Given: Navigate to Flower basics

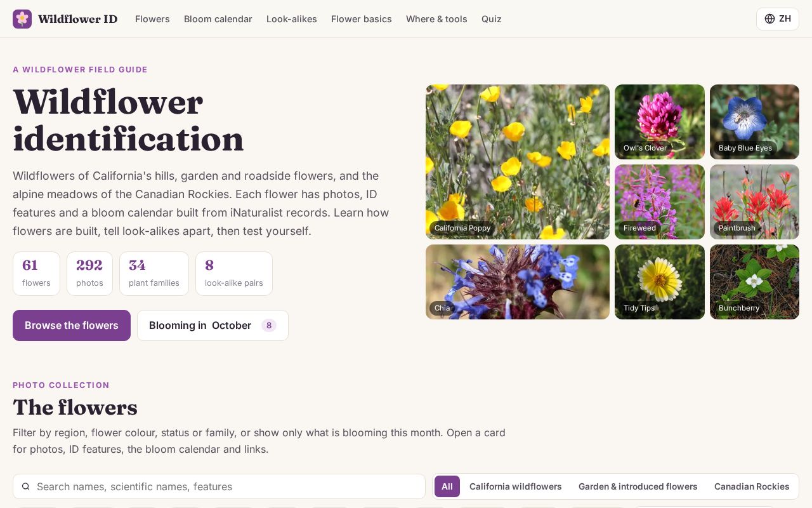Looking at the screenshot, I should (362, 19).
